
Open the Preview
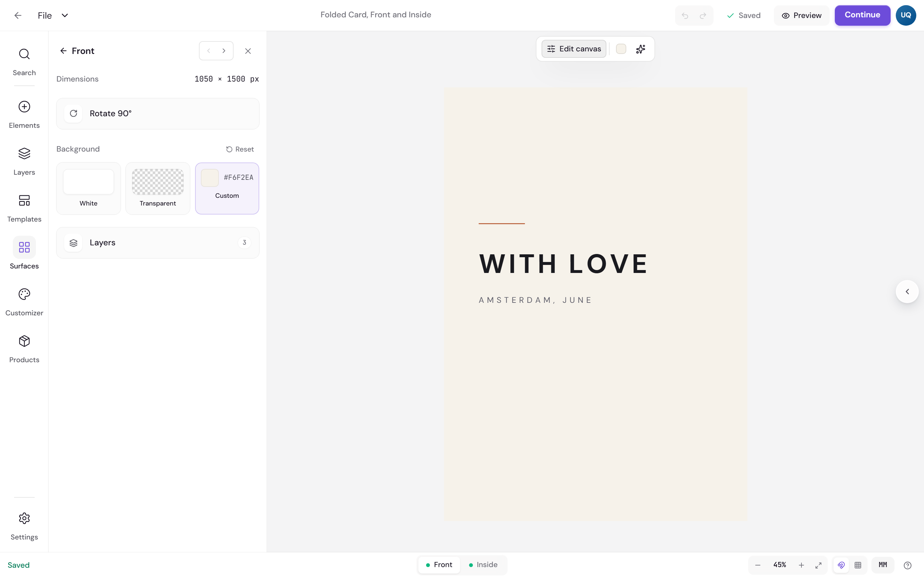coord(801,15)
